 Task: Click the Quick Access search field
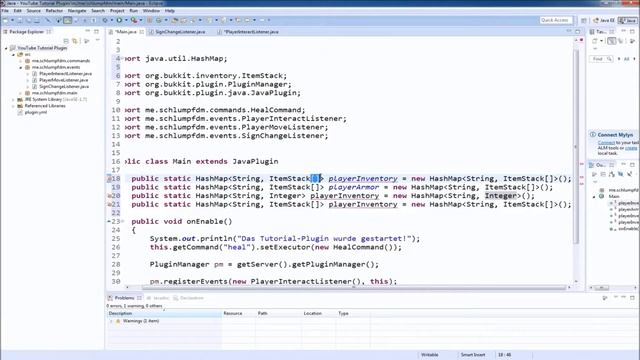(x=556, y=20)
